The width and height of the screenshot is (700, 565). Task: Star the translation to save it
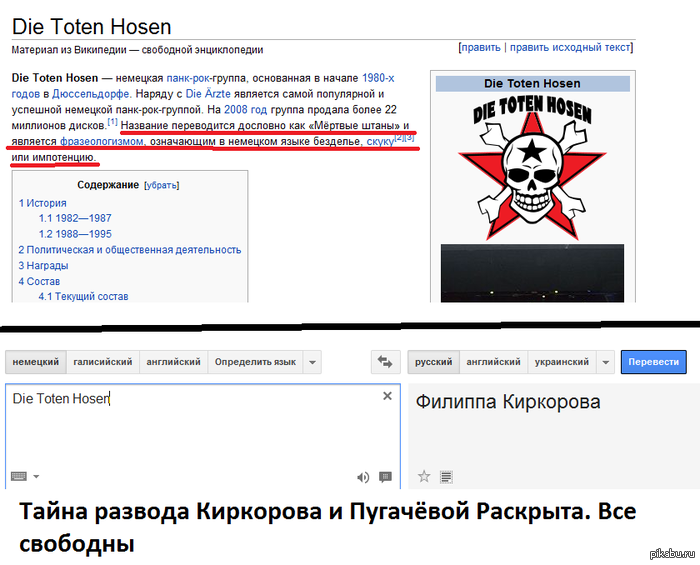point(424,477)
